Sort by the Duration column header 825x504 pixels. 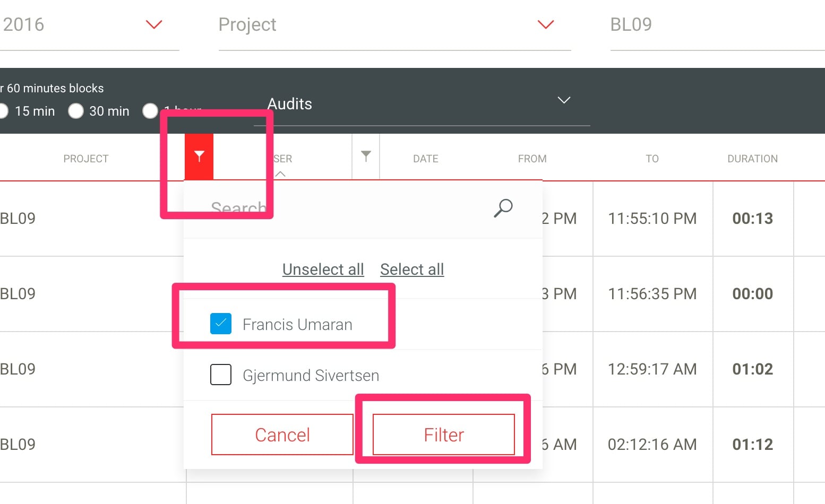click(x=752, y=159)
